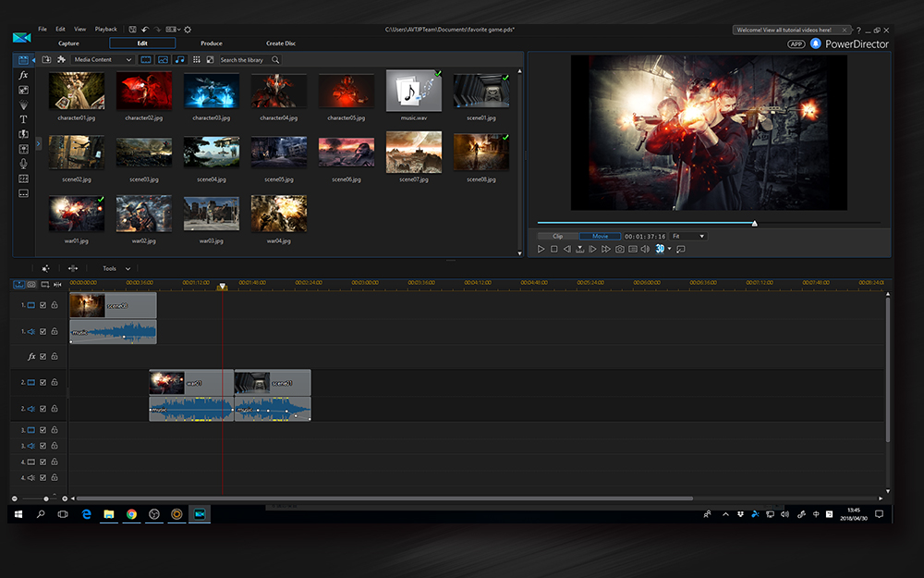Uncheck enable checkbox for fx track
Image resolution: width=924 pixels, height=578 pixels.
(x=43, y=357)
